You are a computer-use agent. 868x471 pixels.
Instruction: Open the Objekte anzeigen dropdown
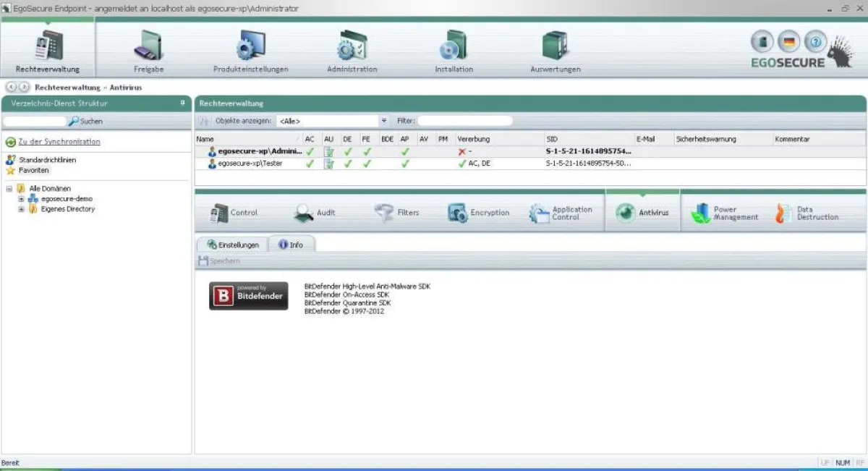[x=384, y=120]
